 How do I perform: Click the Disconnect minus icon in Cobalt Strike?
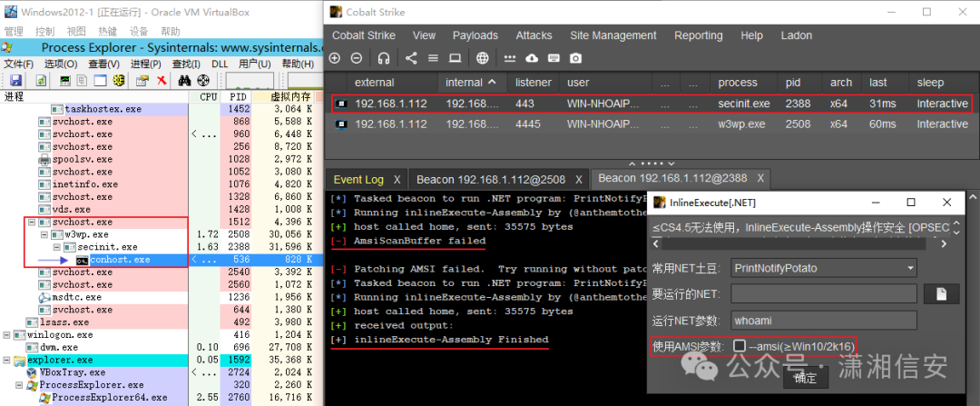pos(357,58)
